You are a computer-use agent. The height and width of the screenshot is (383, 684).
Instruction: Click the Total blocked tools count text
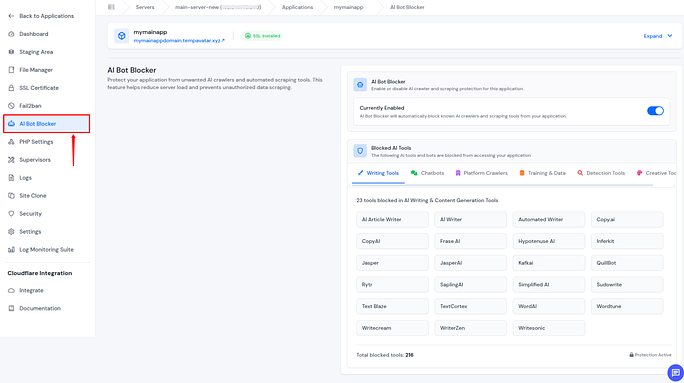click(385, 355)
